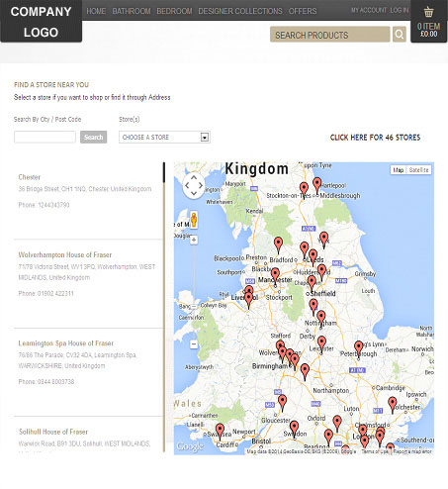
Task: Click the pin north of Gloucester
Action: click(x=282, y=403)
